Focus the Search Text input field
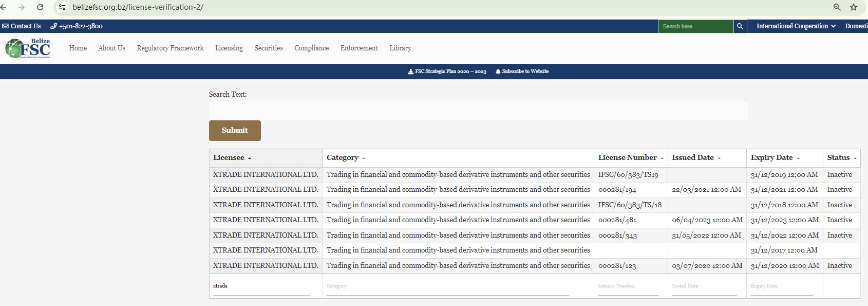 click(x=478, y=111)
